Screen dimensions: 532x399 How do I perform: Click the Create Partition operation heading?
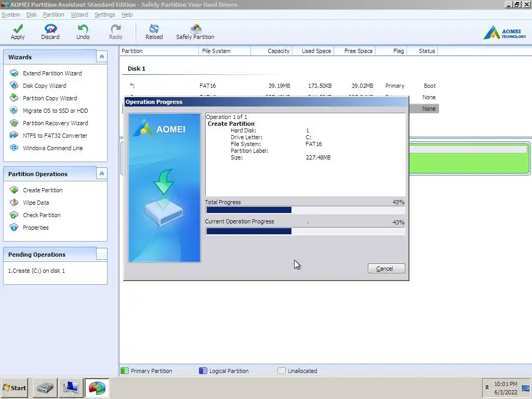[231, 124]
